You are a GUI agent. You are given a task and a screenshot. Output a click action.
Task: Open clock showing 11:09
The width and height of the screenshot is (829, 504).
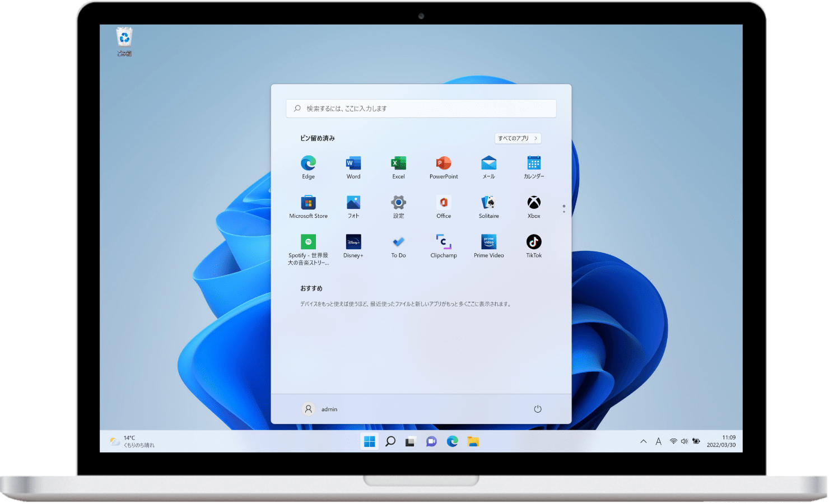pyautogui.click(x=721, y=441)
